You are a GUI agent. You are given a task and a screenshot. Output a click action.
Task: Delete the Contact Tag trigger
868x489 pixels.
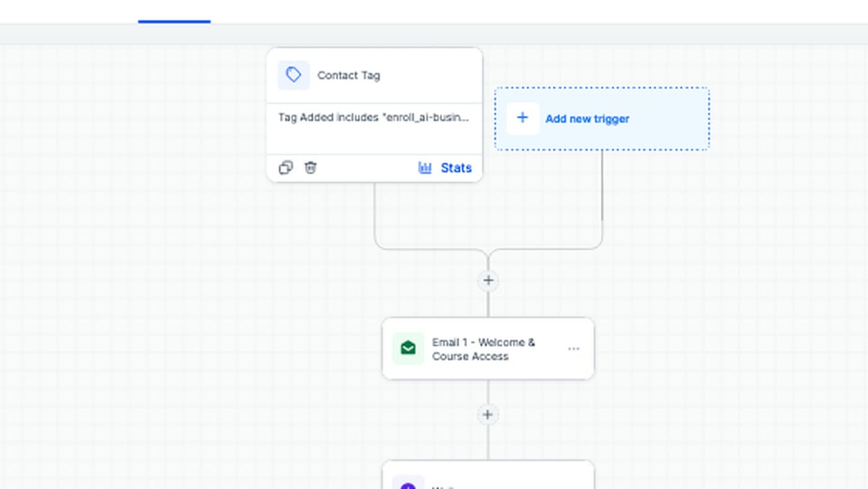(x=311, y=168)
